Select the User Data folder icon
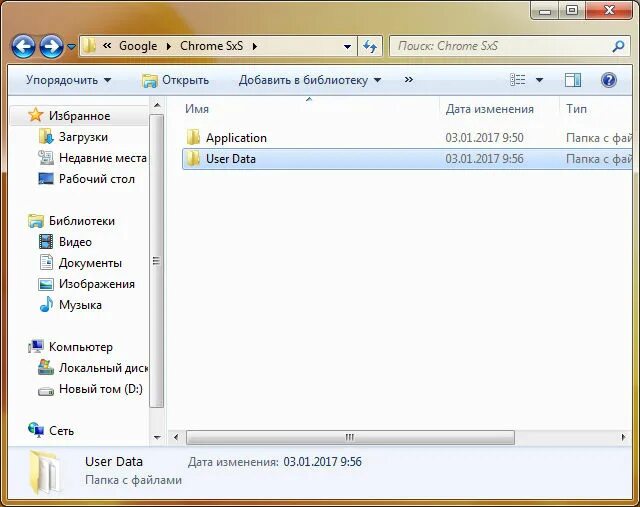Viewport: 640px width, 507px height. coord(193,159)
